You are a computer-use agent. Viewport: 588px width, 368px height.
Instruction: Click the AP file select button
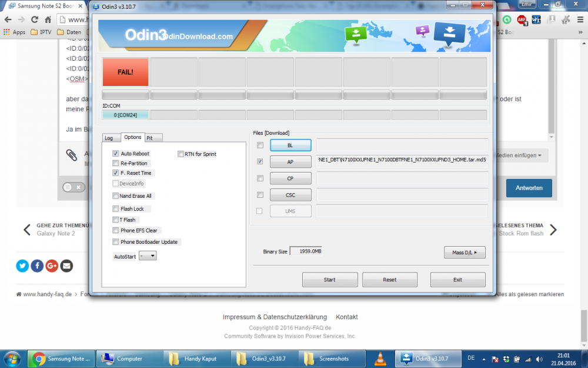pyautogui.click(x=290, y=161)
